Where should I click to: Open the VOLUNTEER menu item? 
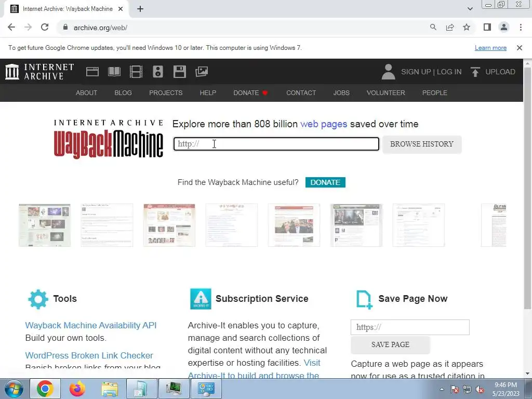tap(386, 92)
